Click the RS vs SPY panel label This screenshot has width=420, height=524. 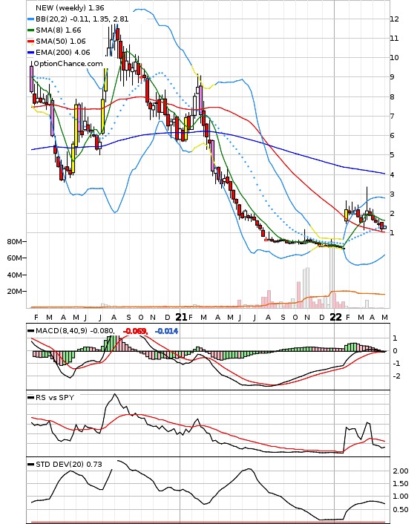click(x=55, y=398)
